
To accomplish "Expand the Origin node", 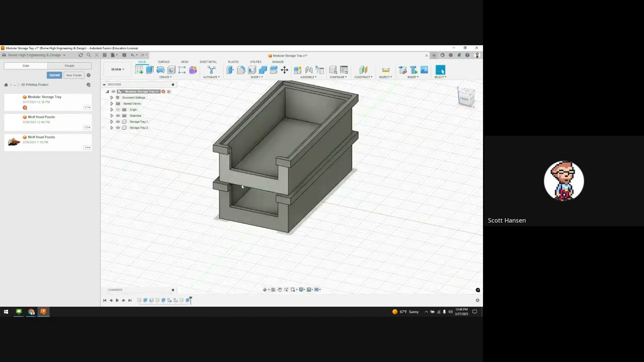I will [x=112, y=110].
